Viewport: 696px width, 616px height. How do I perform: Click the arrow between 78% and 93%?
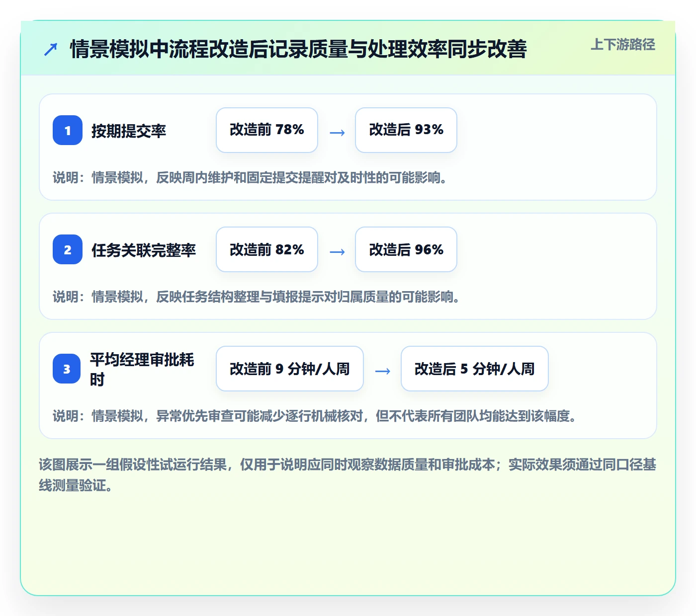click(337, 133)
